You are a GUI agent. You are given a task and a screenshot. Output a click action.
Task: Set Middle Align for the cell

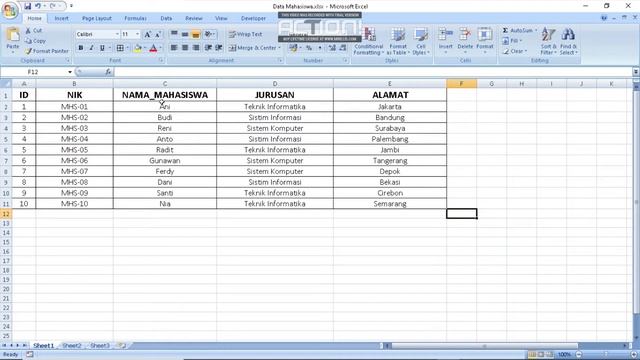(x=185, y=34)
